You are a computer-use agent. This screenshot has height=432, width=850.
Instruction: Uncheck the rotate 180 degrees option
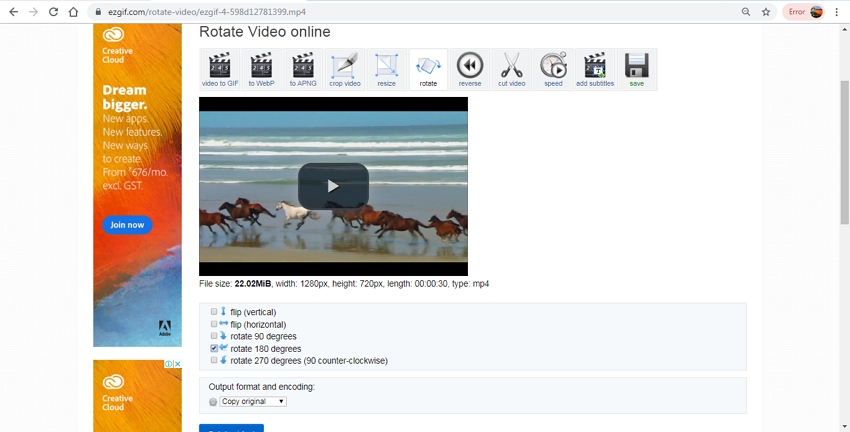click(214, 348)
